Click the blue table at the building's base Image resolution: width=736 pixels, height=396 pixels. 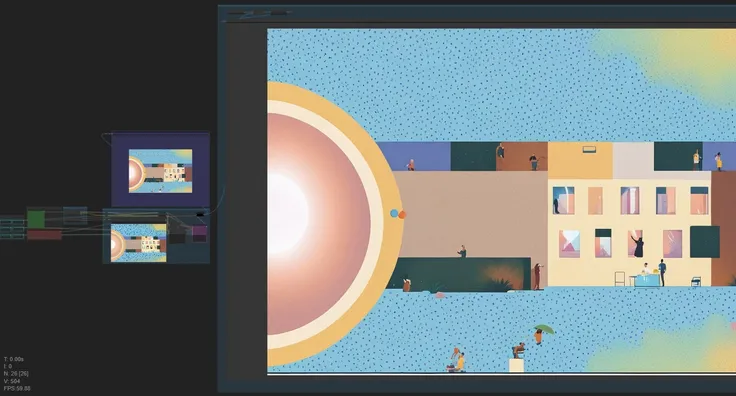click(x=647, y=281)
